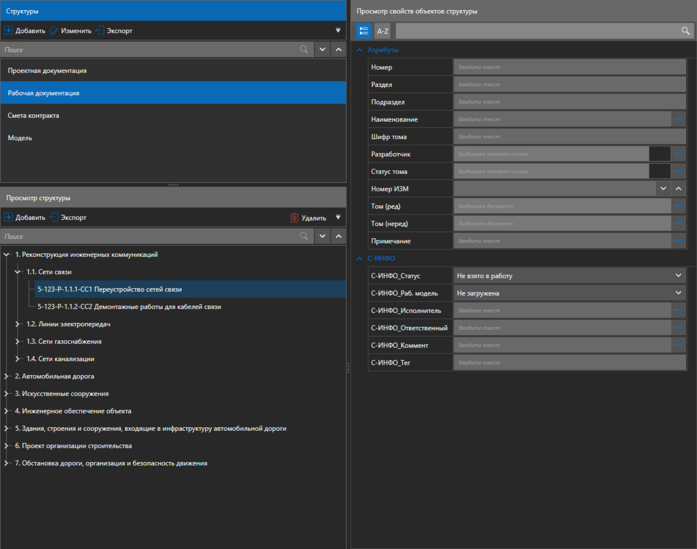697x549 pixels.
Task: Open the С-ИНФО_Статус dropdown
Action: [678, 276]
